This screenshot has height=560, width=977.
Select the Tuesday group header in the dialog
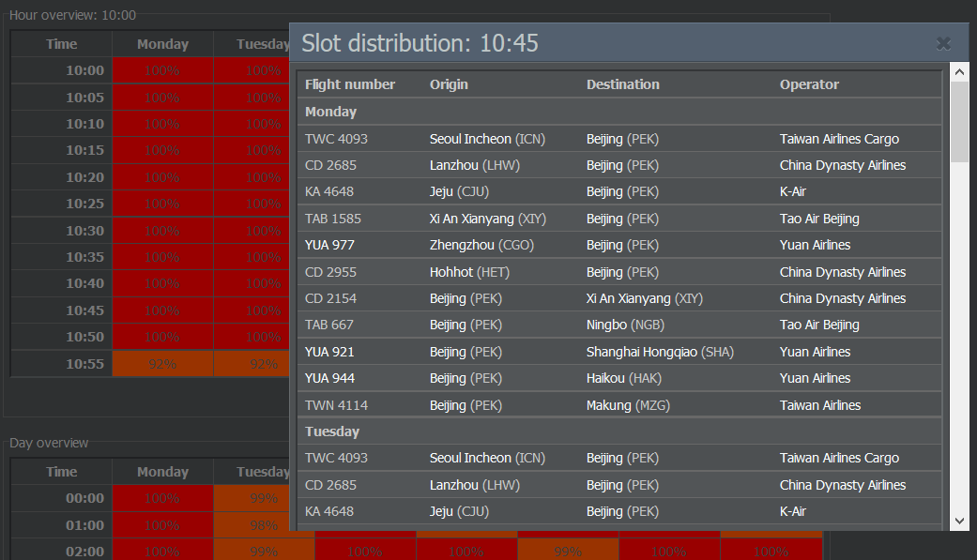tap(619, 431)
